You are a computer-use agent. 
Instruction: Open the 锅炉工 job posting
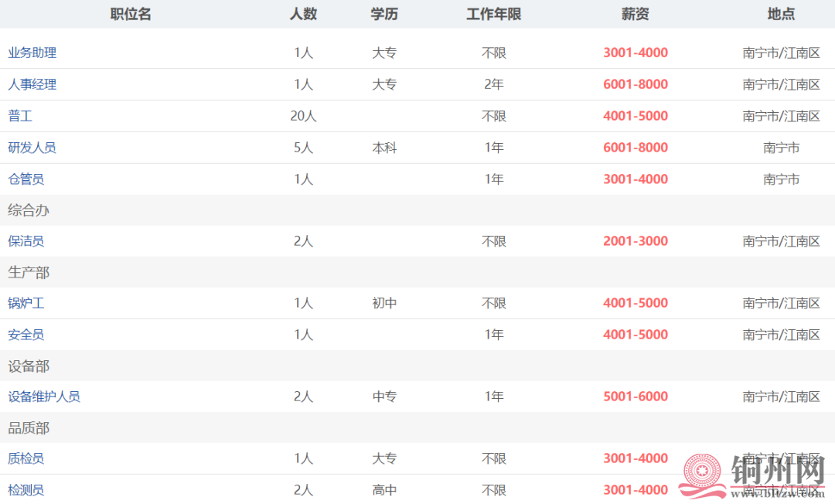pos(26,303)
